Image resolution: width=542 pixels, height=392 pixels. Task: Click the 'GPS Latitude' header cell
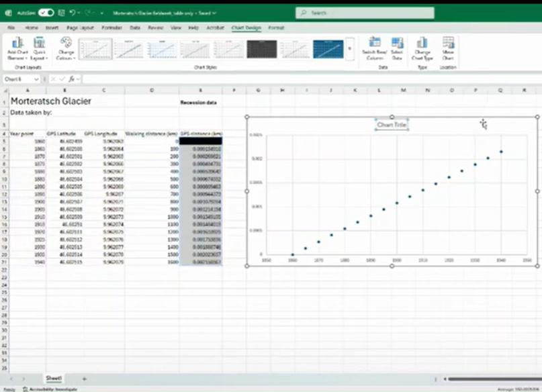(x=61, y=134)
